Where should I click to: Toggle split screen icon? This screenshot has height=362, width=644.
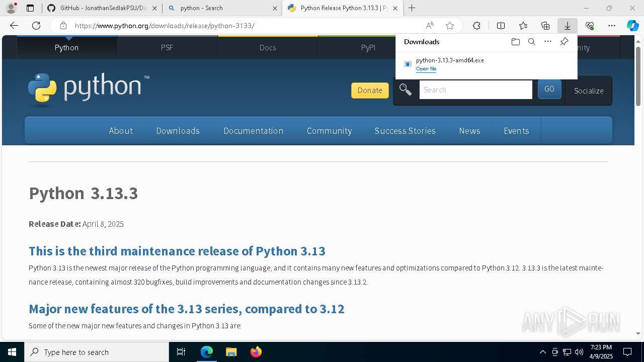tap(501, 26)
